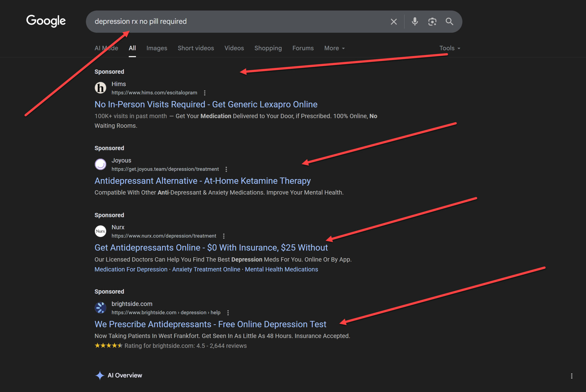Open the three-dot menu for the Nurx ad

pos(224,236)
